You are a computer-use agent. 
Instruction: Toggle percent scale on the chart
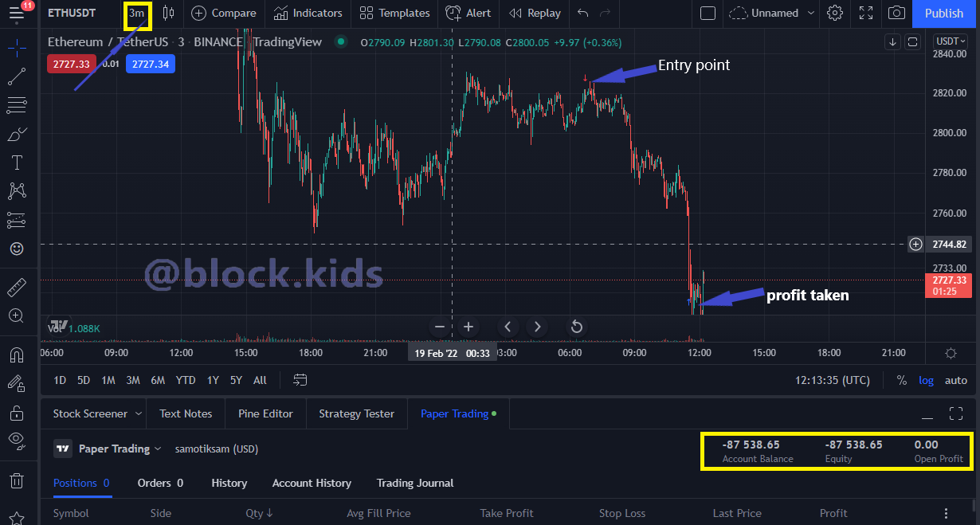[902, 380]
